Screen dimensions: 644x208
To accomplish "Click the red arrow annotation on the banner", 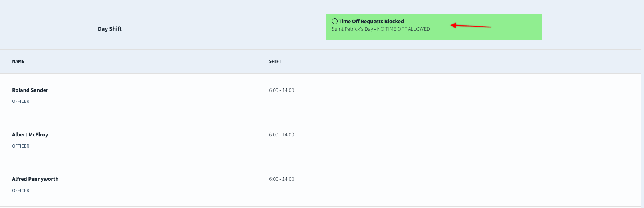I will click(471, 26).
